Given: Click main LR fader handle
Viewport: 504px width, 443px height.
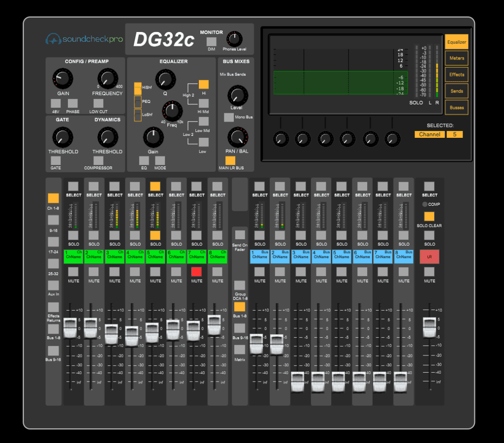Looking at the screenshot, I should tap(429, 327).
